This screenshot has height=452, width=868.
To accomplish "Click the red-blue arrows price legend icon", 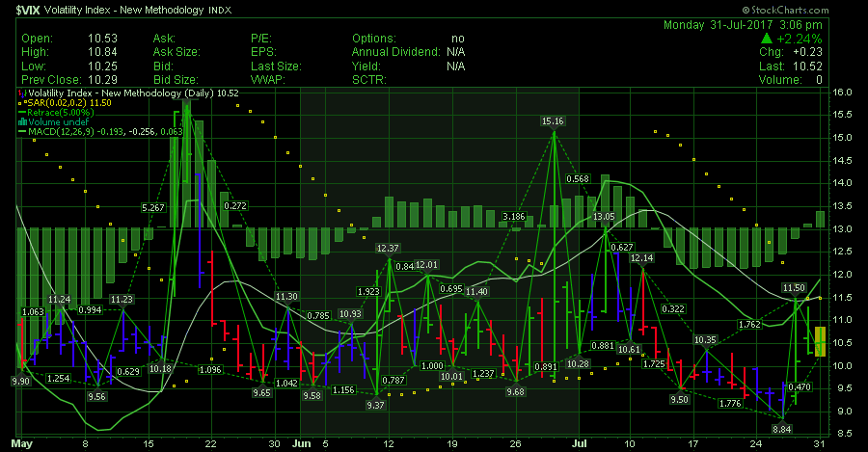I will 21,93.
